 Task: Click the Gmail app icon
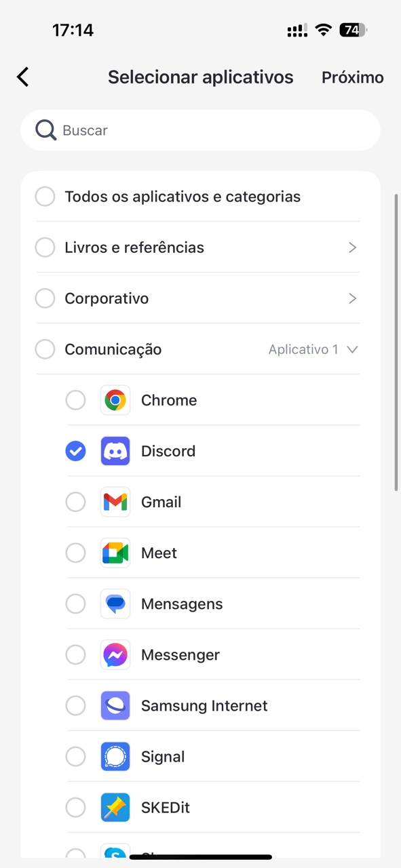click(115, 502)
